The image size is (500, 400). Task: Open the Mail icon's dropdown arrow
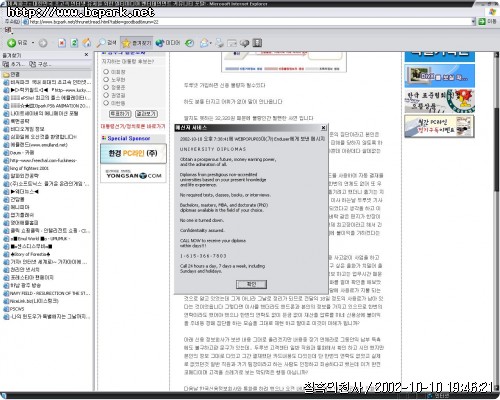pyautogui.click(x=211, y=43)
